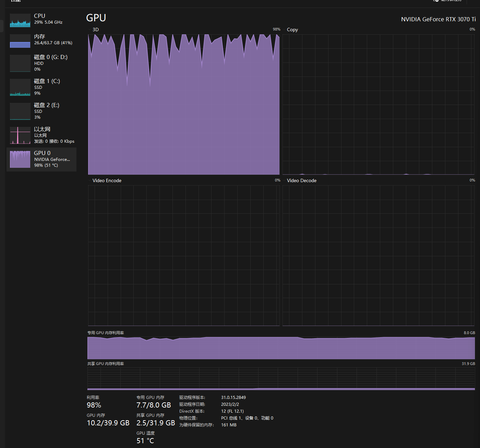Viewport: 480px width, 448px height.
Task: Click the 0% label above Video Decode graph
Action: [x=472, y=180]
